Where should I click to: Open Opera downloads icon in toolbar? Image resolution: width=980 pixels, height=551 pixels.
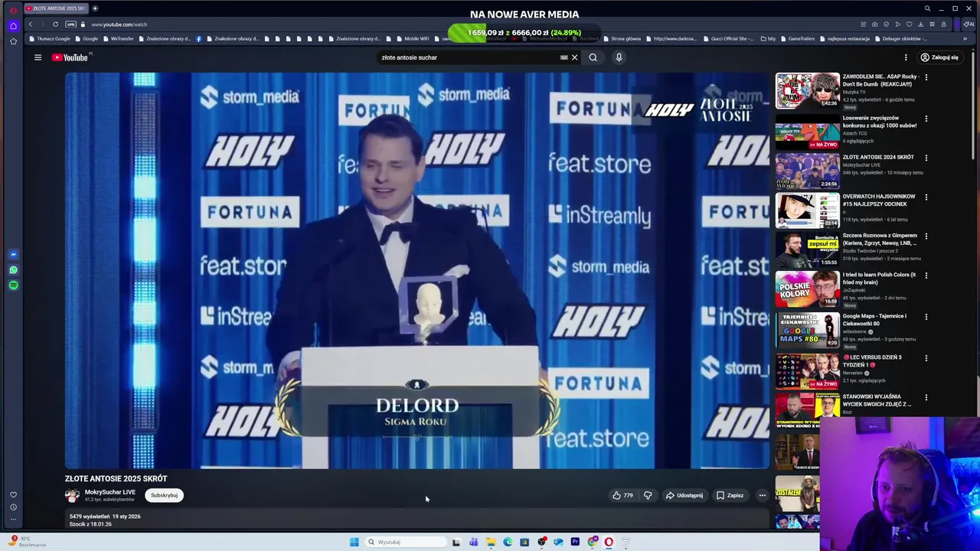(x=920, y=24)
